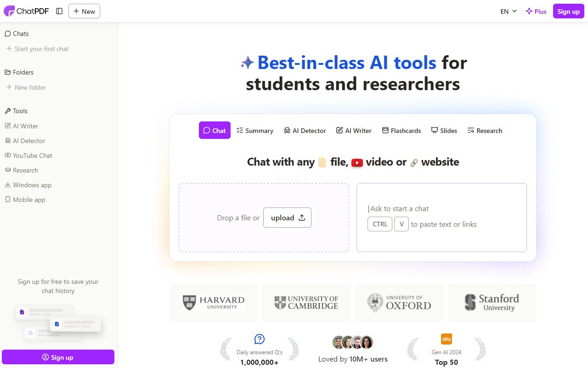This screenshot has height=368, width=588.
Task: Click the upload button to add a file
Action: click(287, 218)
